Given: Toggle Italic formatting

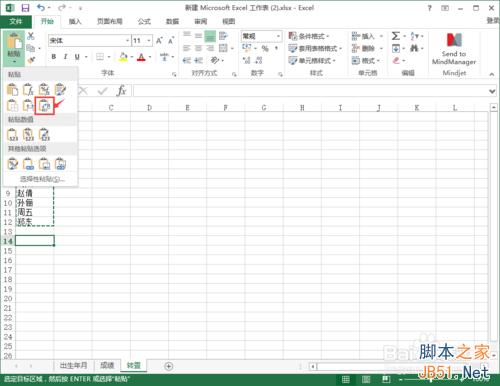Looking at the screenshot, I should 65,57.
